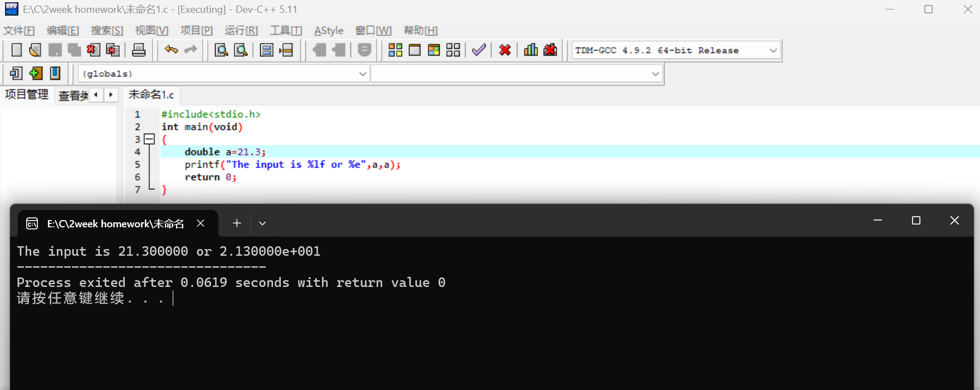Viewport: 980px width, 390px height.
Task: Expand the empty members dropdown next to globals
Action: [516, 74]
